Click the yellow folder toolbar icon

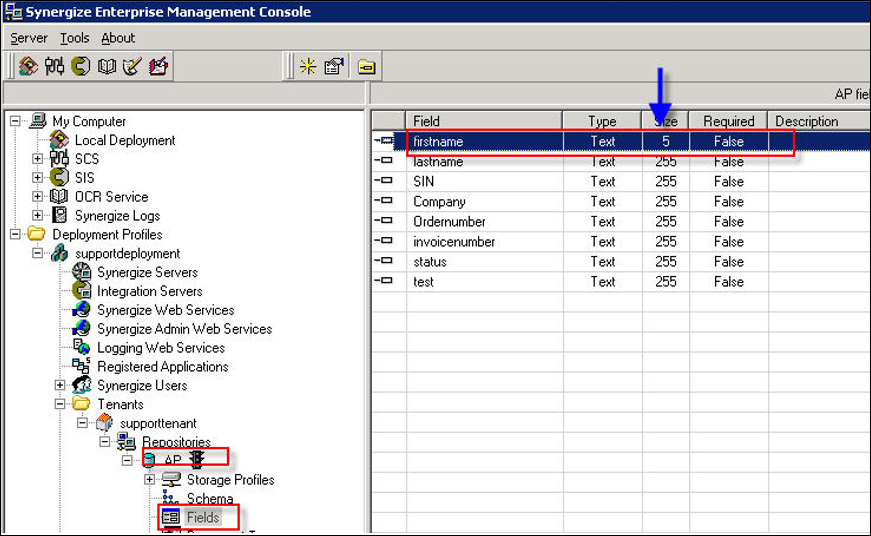pos(367,67)
